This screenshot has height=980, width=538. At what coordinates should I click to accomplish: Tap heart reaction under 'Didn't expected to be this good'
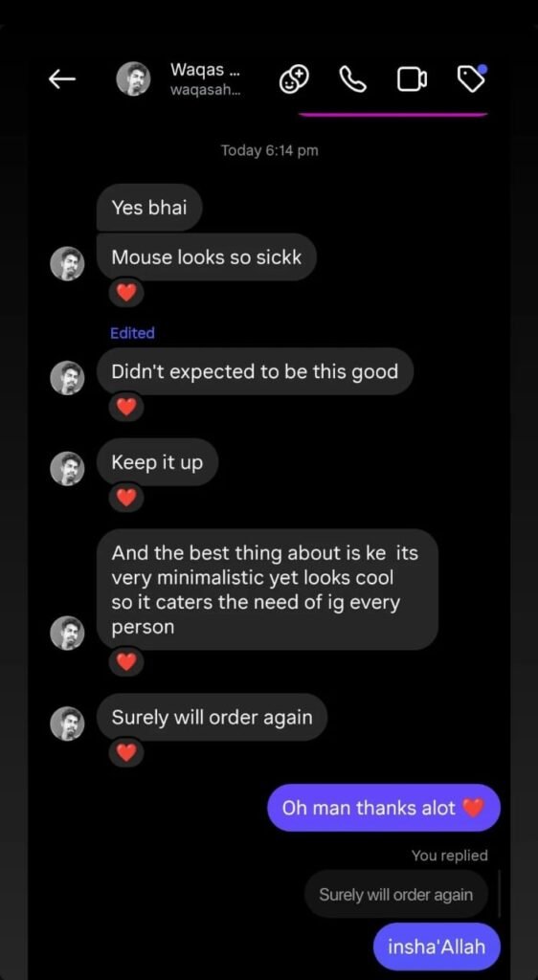(126, 407)
